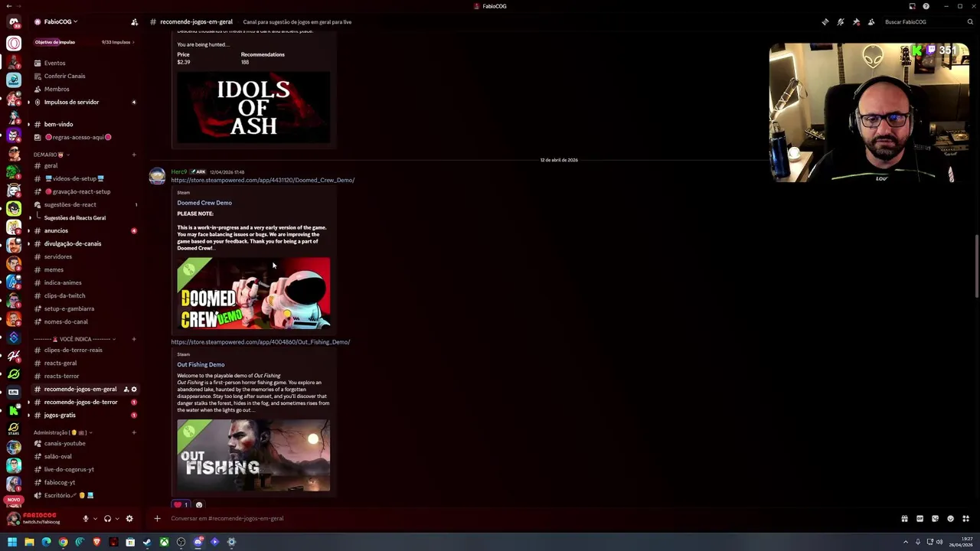Open the gravação-react-setup channel
Screen dimensions: 980x551
tap(84, 191)
